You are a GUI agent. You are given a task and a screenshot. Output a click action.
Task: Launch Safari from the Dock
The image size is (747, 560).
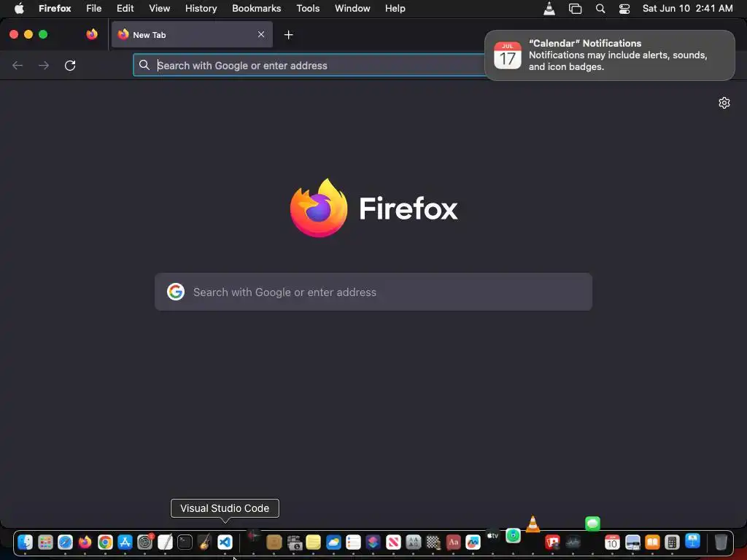click(65, 542)
